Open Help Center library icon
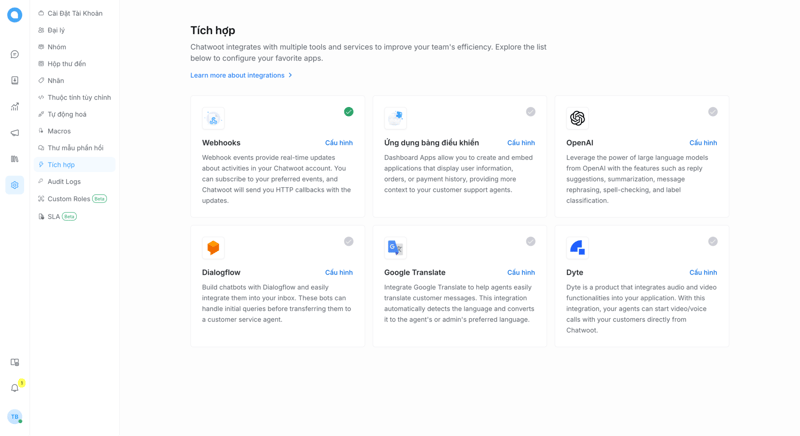 point(15,158)
